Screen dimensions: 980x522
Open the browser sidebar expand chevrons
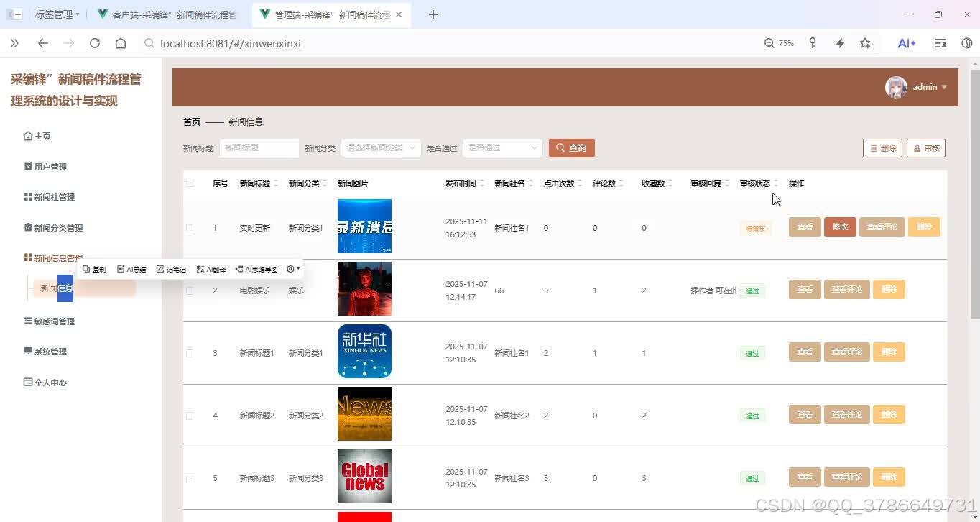pos(14,43)
